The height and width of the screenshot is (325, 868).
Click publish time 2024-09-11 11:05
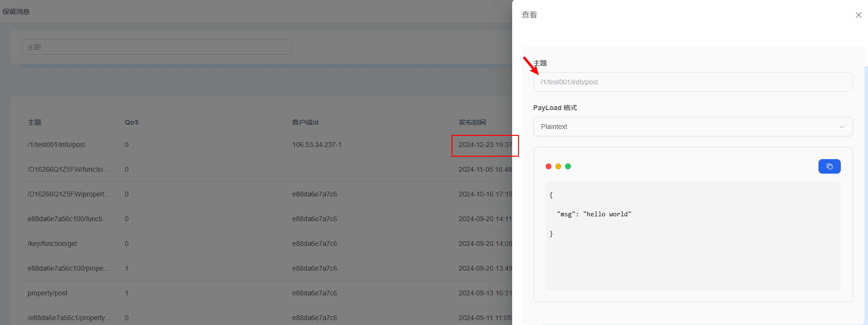coord(485,318)
